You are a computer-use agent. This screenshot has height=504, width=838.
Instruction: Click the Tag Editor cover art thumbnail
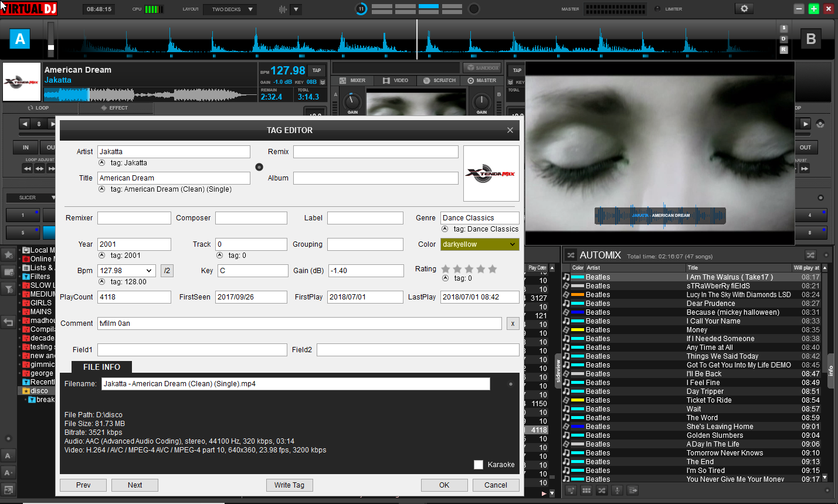[491, 173]
